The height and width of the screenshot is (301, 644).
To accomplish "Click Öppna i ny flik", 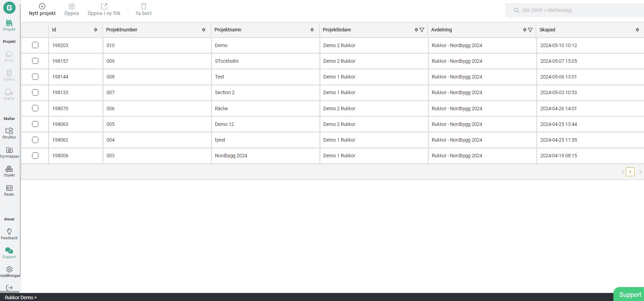I will [104, 10].
